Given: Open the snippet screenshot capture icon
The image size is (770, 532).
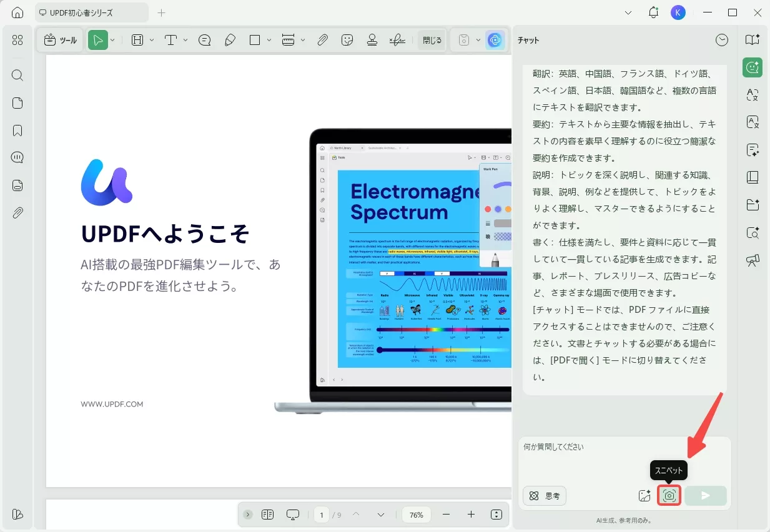Looking at the screenshot, I should 669,495.
